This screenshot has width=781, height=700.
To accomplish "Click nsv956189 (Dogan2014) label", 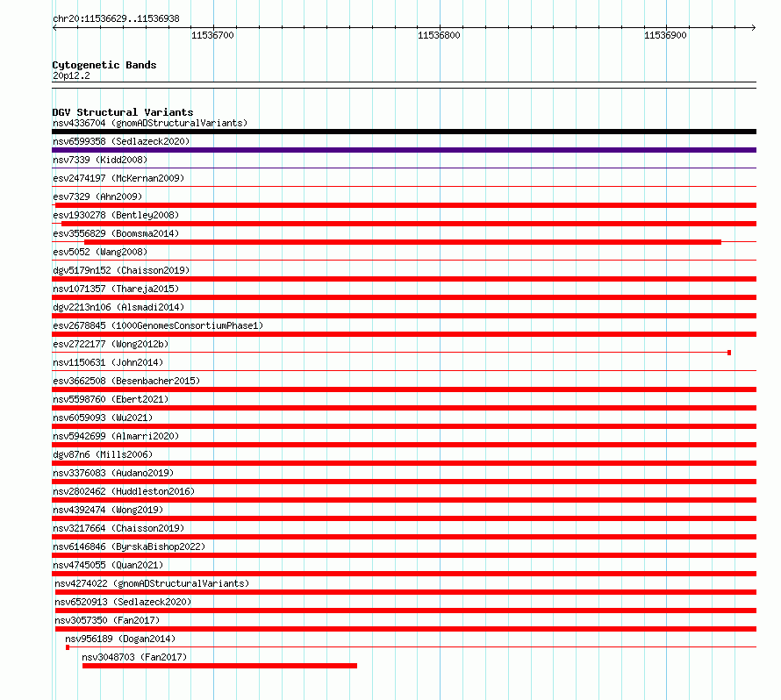I will pos(120,639).
